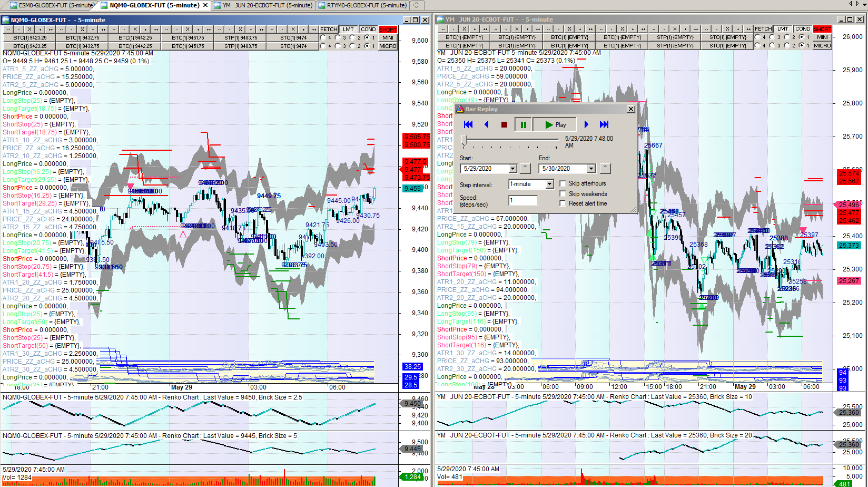Jump to replay start in Bar Replay

[468, 125]
